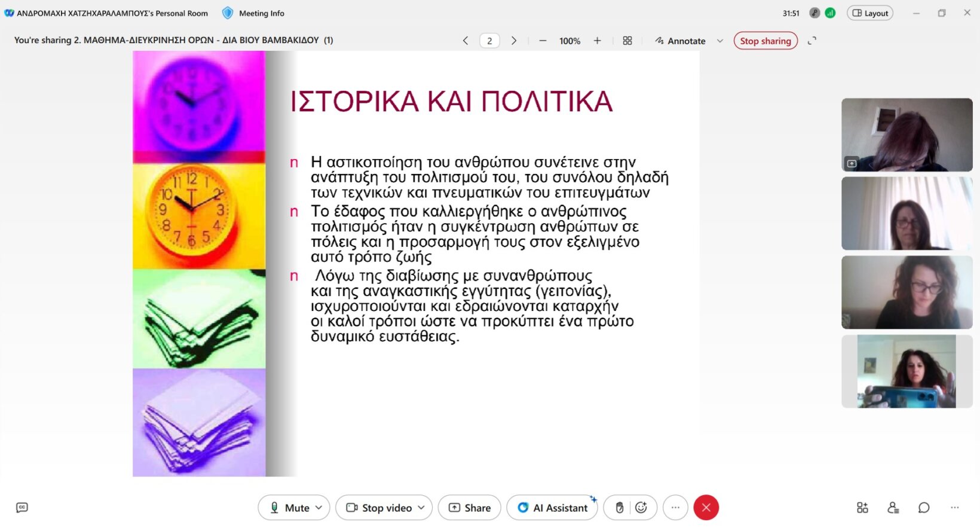Open the Annotate dropdown arrow
Viewport: 980px width, 528px height.
click(x=720, y=41)
